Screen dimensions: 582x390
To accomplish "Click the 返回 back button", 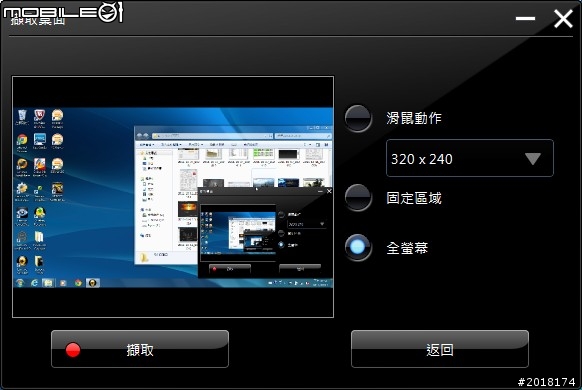I will (440, 349).
